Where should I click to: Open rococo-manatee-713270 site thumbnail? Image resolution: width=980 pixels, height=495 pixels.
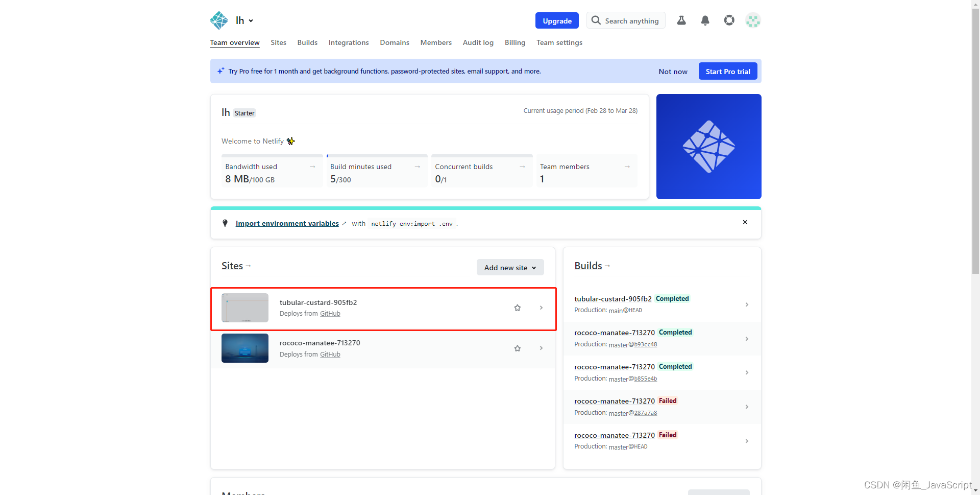pos(245,348)
